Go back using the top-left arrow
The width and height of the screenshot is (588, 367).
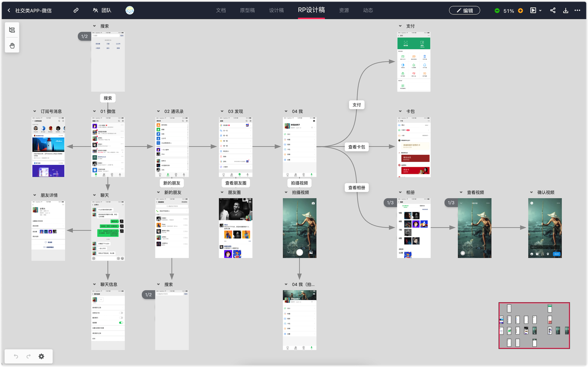point(9,10)
